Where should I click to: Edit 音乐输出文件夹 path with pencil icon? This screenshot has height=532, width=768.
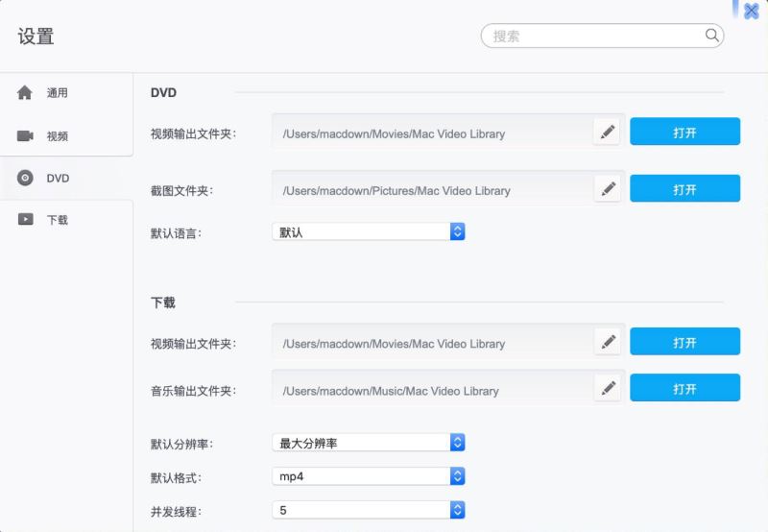click(x=608, y=388)
